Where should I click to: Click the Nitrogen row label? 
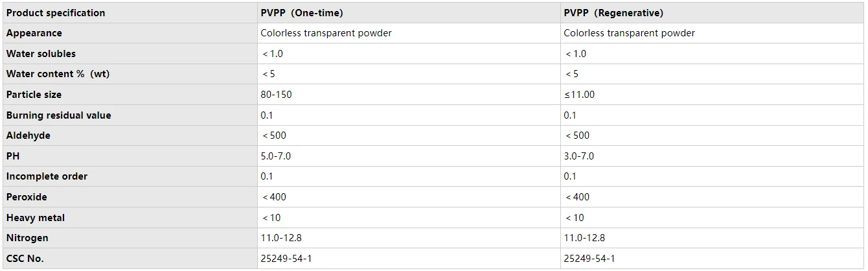[27, 238]
